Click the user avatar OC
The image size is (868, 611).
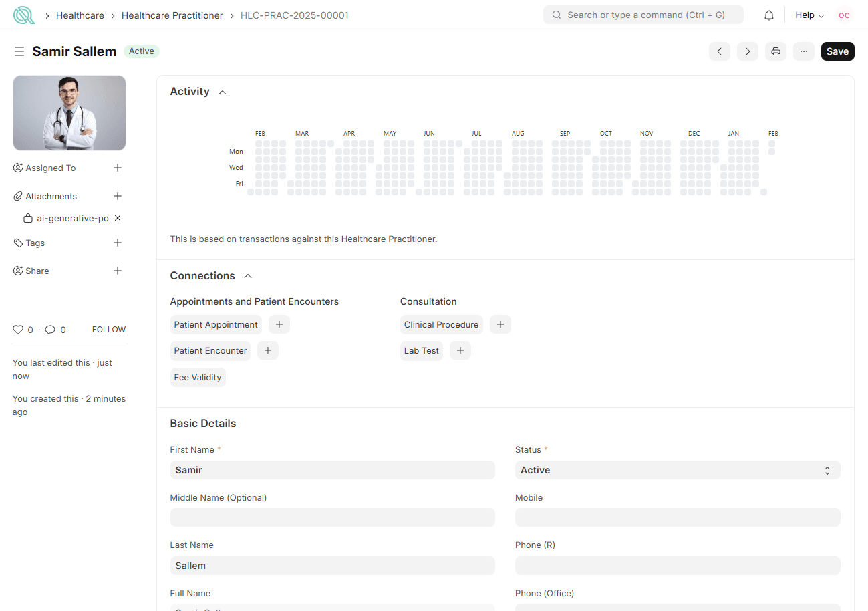coord(845,15)
